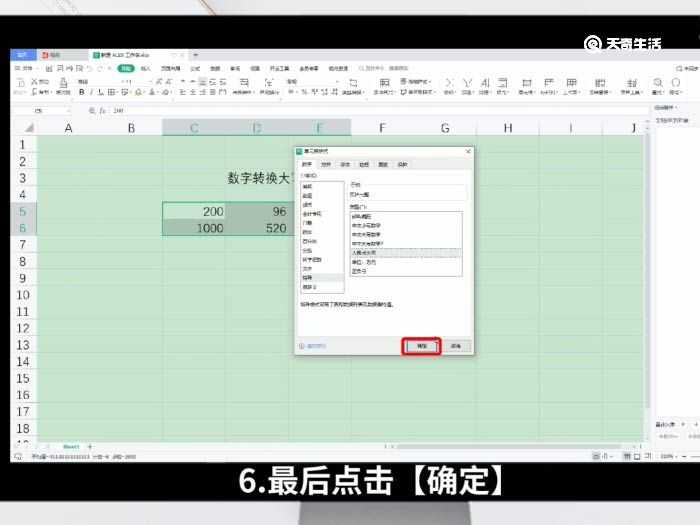Select the Sheet1 worksheet tab
700x525 pixels.
(71, 446)
